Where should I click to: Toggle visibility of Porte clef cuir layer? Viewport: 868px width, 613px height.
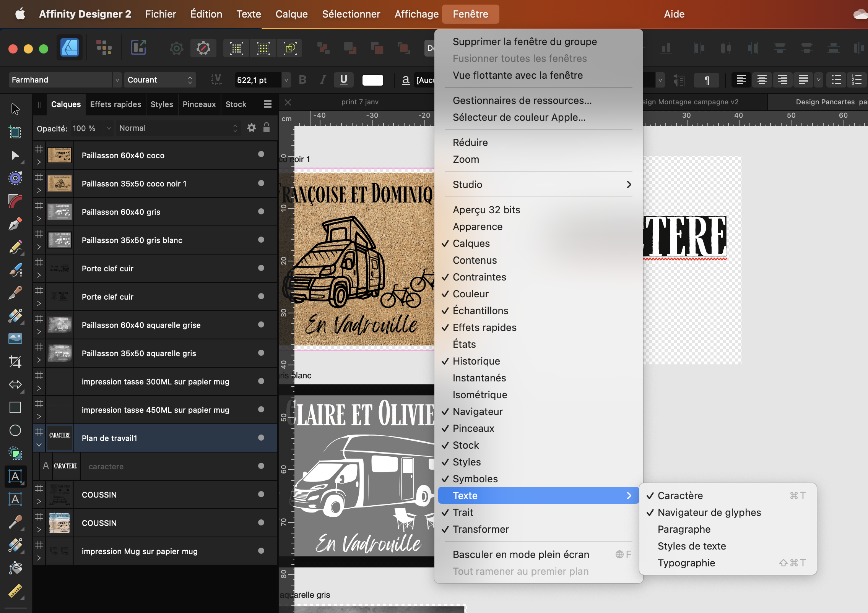coord(261,268)
